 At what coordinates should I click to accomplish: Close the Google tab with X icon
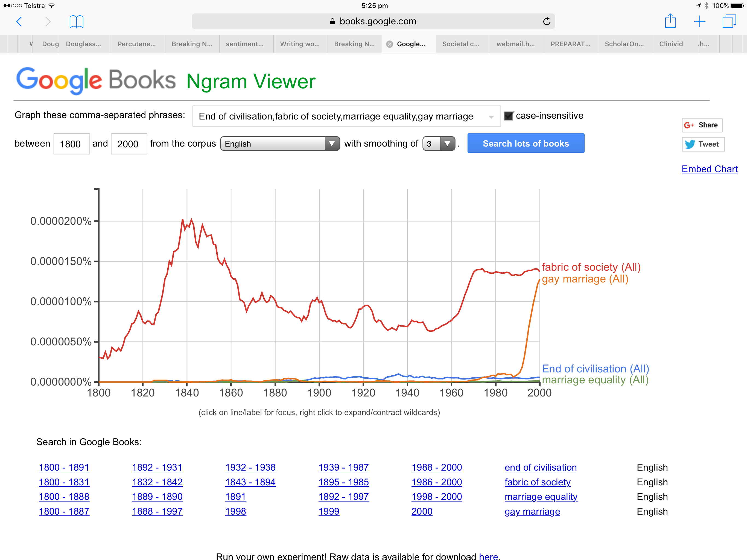(389, 44)
